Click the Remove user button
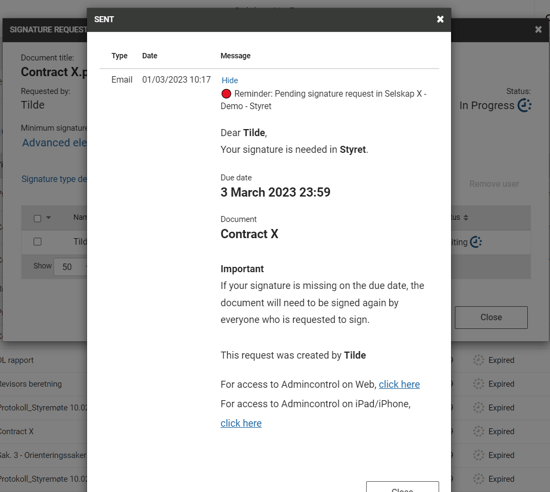550x492 pixels. coord(494,184)
